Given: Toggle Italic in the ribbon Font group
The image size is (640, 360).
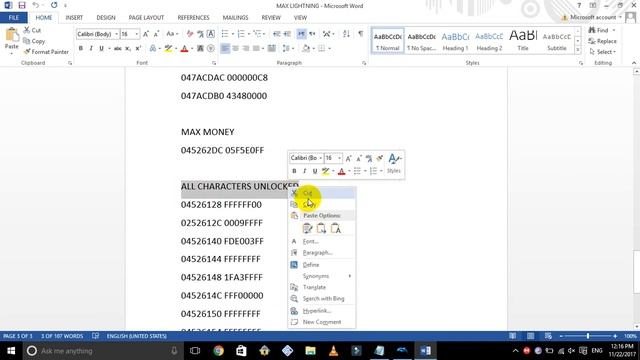Looking at the screenshot, I should pos(91,49).
